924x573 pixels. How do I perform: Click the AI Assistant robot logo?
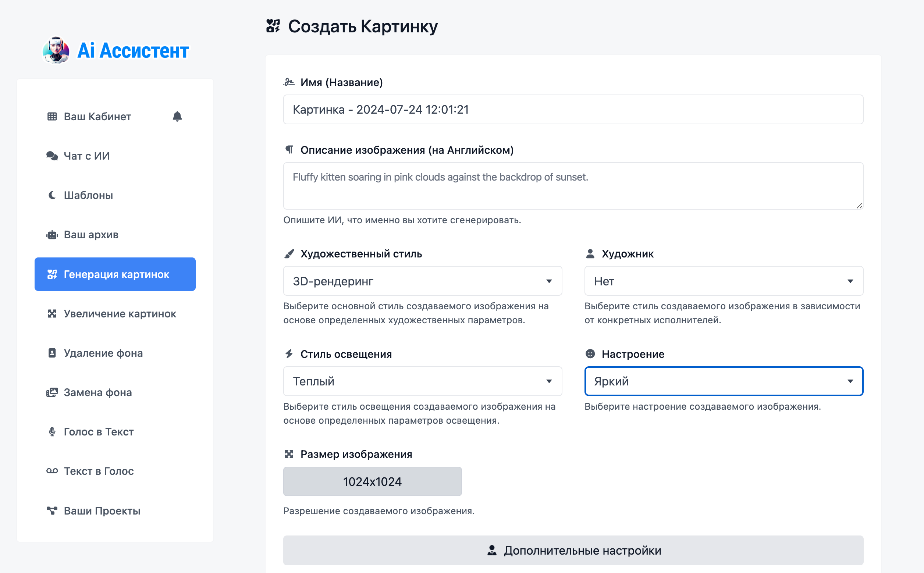56,50
